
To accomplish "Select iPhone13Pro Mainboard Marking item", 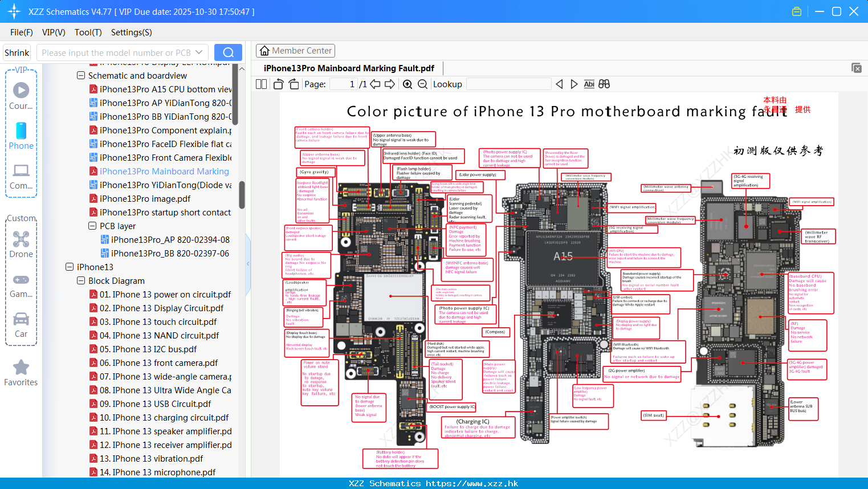I will click(160, 171).
